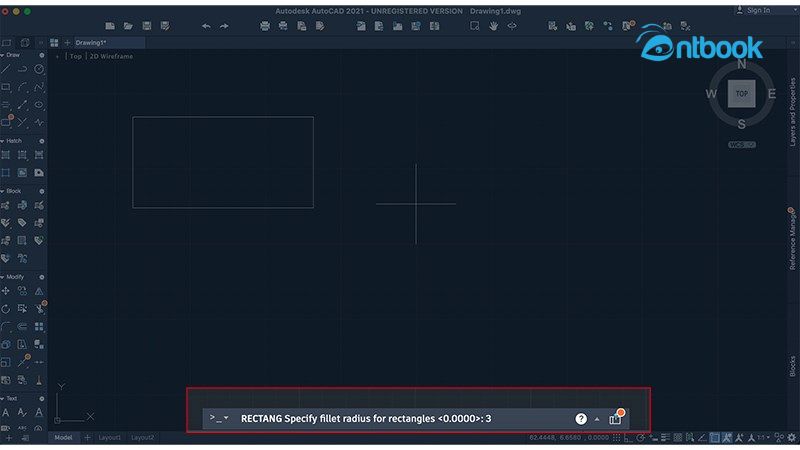This screenshot has height=450, width=800.
Task: Select the Mirror tool in Modify panel
Action: [x=39, y=291]
